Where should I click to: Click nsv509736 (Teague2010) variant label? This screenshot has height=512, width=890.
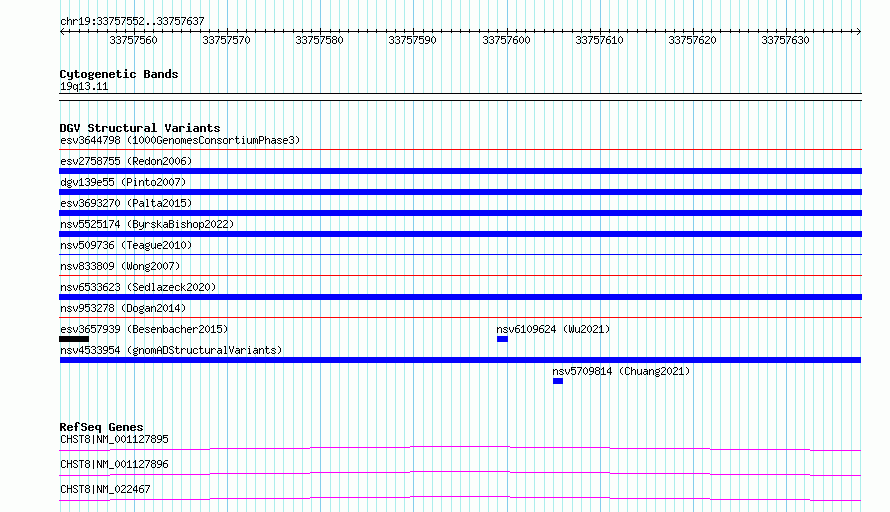coord(126,245)
